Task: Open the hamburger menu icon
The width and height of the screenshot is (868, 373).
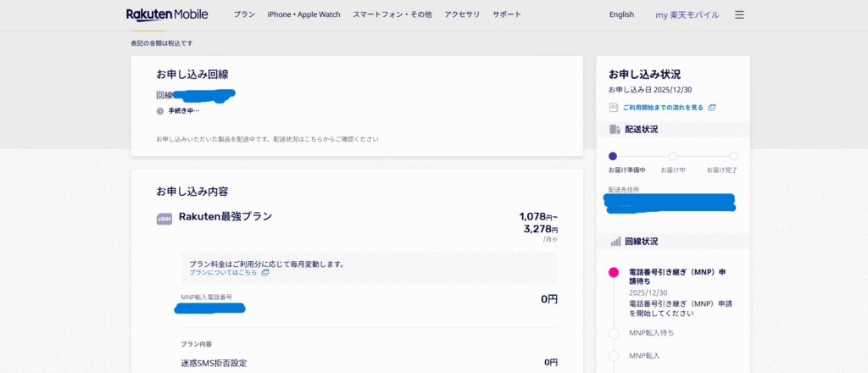Action: pyautogui.click(x=739, y=14)
